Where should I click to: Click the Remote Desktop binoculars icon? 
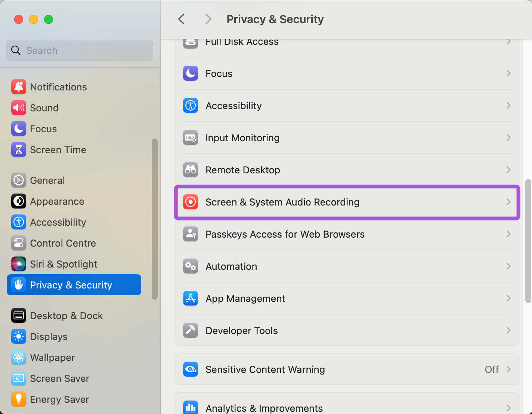click(191, 170)
